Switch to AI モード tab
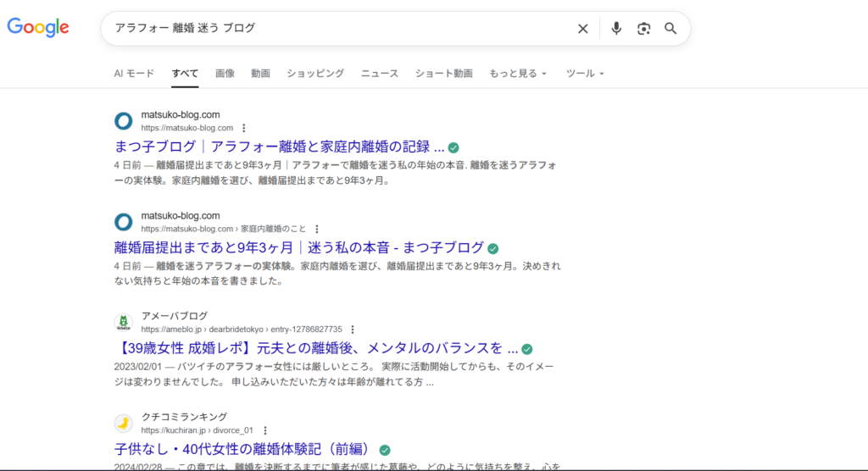 134,73
